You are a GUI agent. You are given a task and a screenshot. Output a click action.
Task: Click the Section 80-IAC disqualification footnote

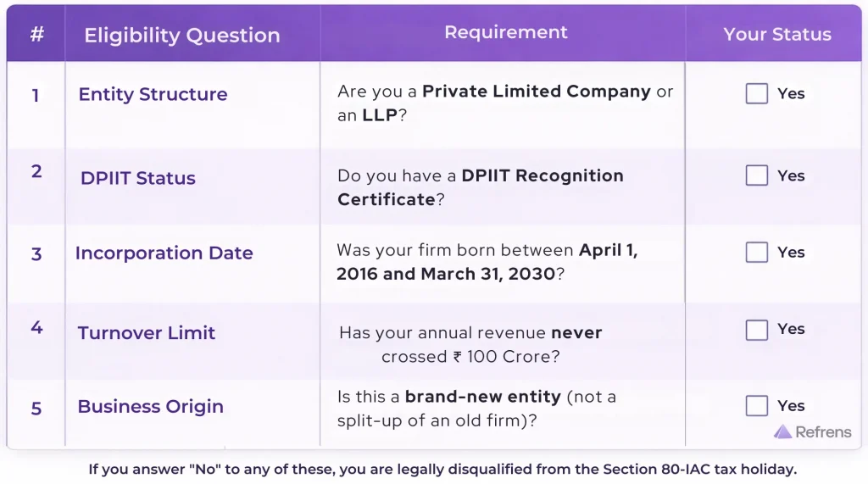(442, 469)
